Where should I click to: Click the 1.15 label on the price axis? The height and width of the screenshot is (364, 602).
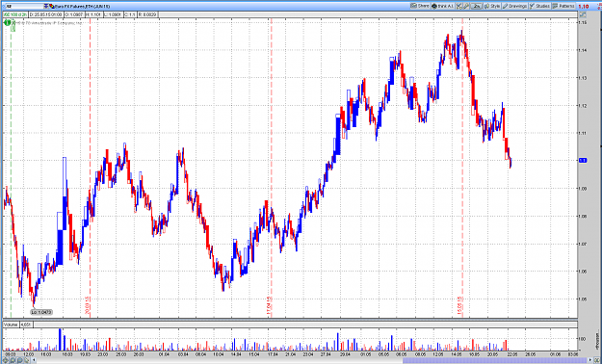[582, 23]
